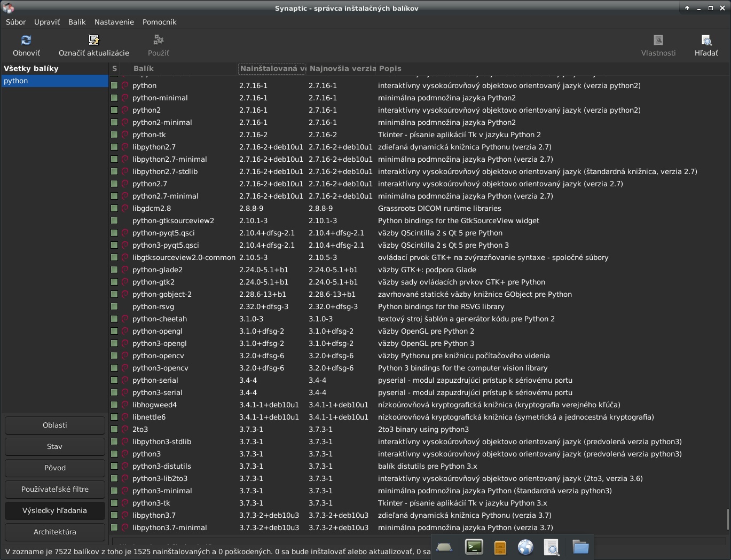Click the Debian swirl icon beside python-gobject-2
This screenshot has height=560, width=731.
[x=125, y=294]
